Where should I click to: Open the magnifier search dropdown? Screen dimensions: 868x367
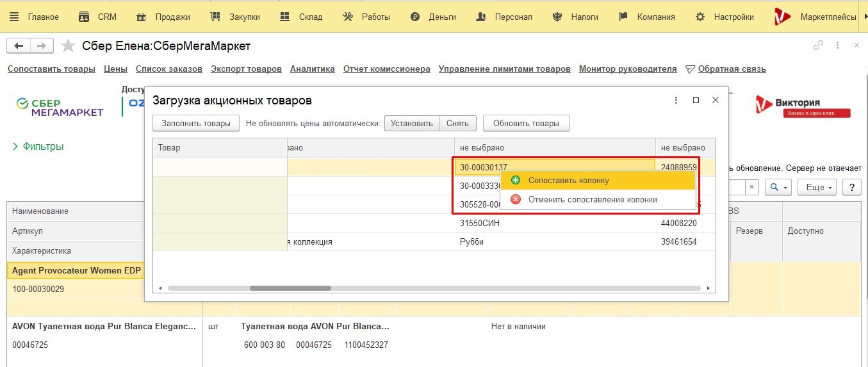tap(778, 187)
